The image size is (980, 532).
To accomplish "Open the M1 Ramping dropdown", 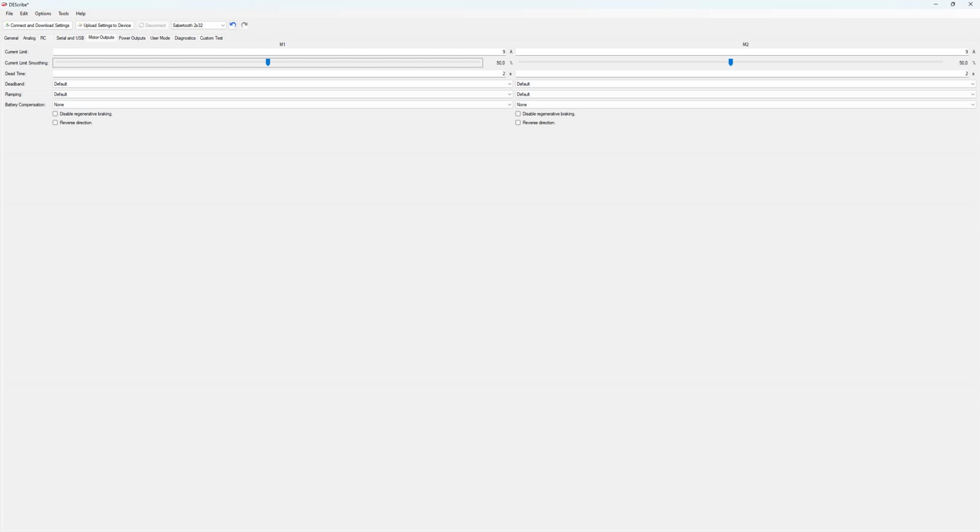I will pos(282,94).
